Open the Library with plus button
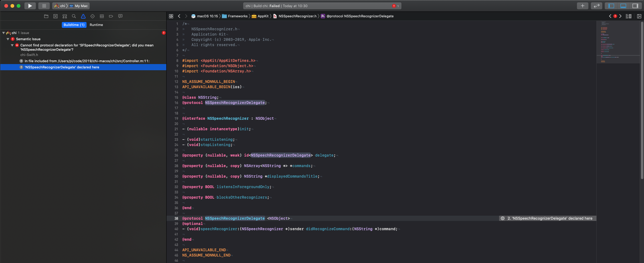 (x=583, y=6)
